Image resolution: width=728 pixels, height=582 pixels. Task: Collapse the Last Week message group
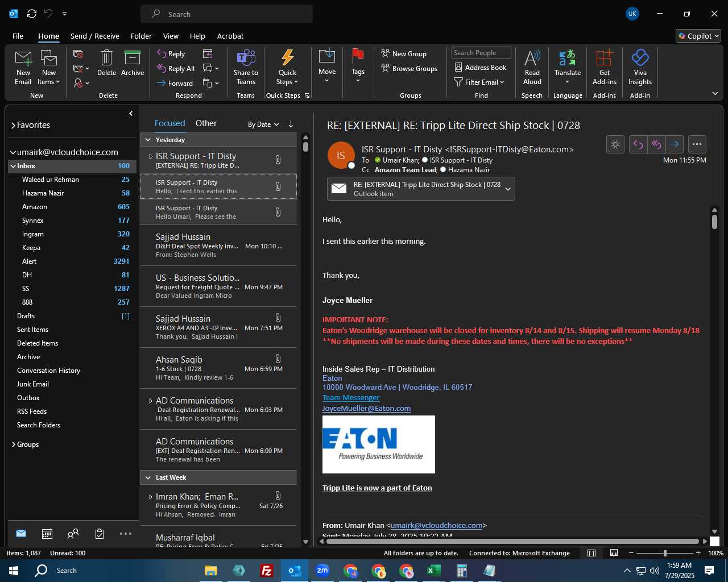[x=148, y=477]
